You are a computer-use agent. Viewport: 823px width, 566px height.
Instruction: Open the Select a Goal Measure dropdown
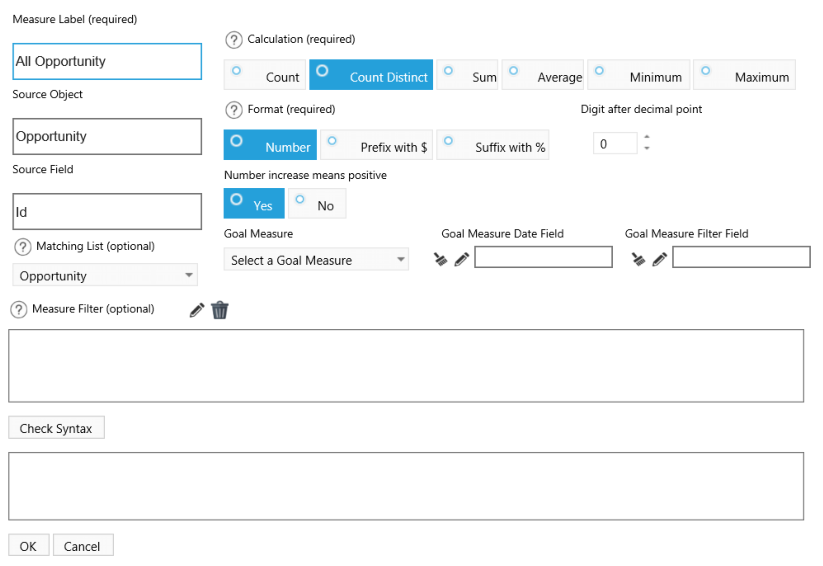coord(316,260)
